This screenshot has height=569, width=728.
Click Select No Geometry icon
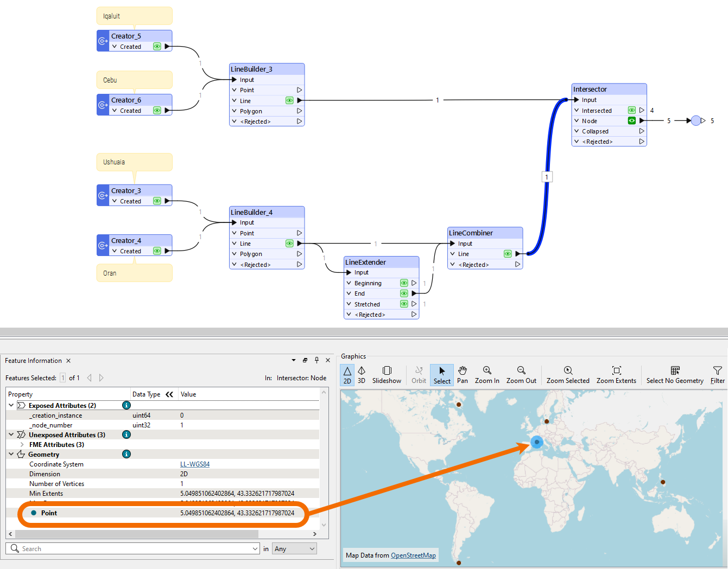(675, 374)
